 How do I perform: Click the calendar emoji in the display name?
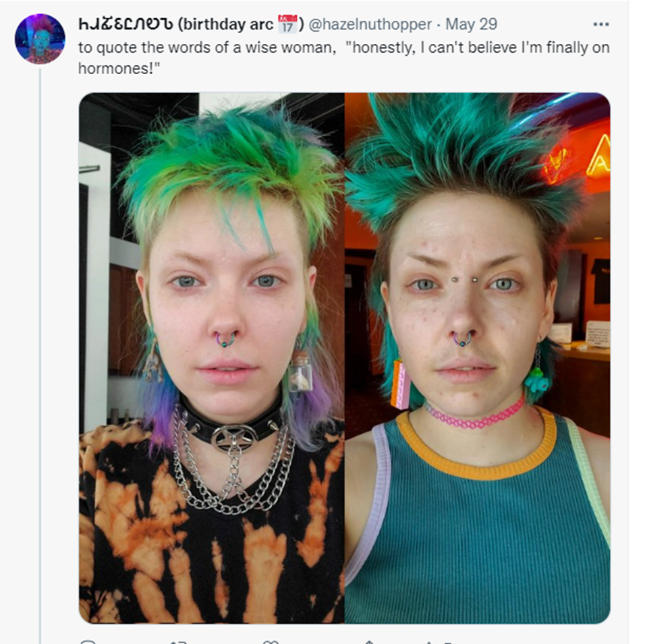287,24
